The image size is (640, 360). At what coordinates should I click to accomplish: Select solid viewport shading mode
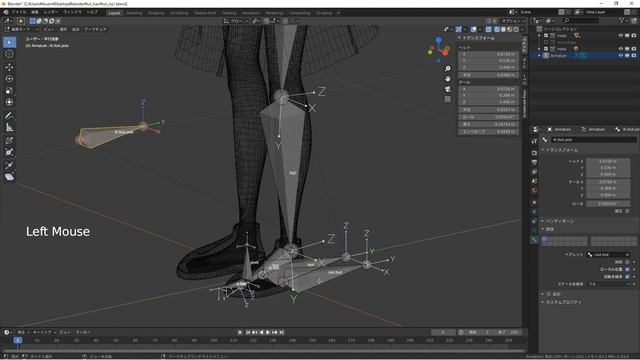[503, 29]
